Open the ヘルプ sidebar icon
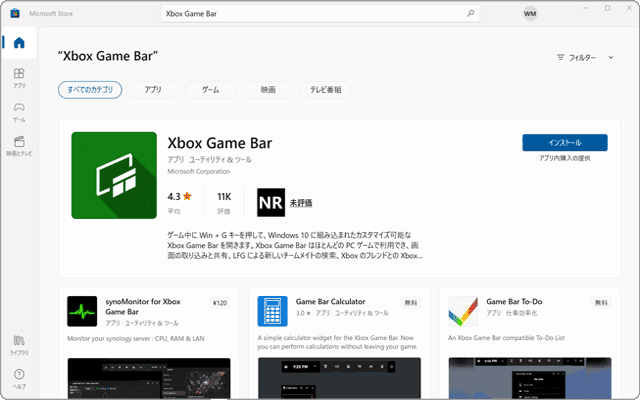Image resolution: width=640 pixels, height=400 pixels. click(x=19, y=379)
